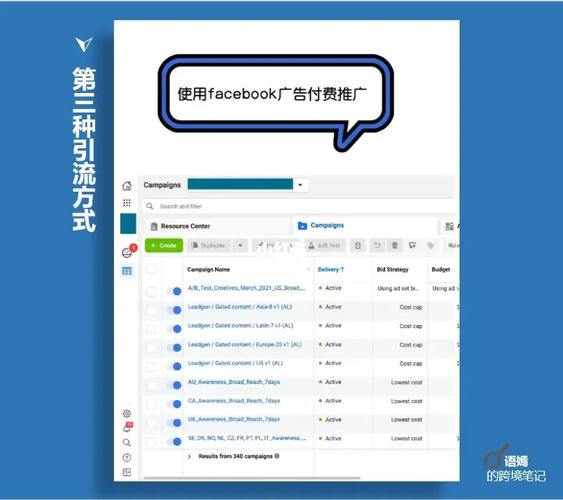Toggle the CA_Awareness_Broad_Reach_7days switch
The width and height of the screenshot is (563, 500).
coord(175,404)
